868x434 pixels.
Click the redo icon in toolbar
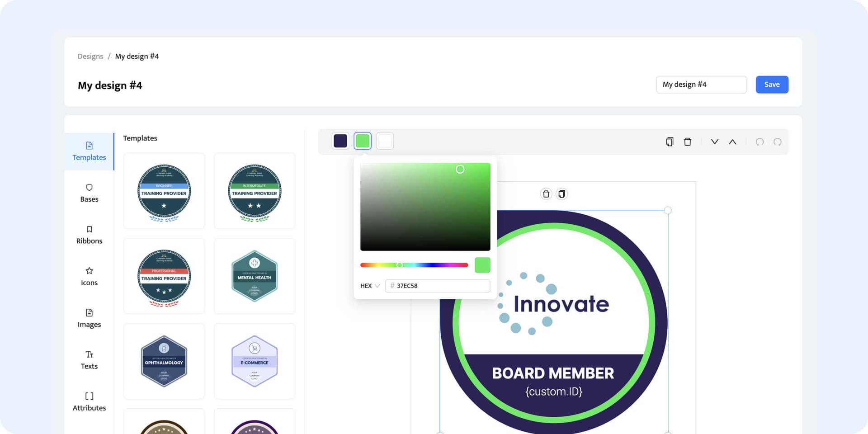[778, 142]
